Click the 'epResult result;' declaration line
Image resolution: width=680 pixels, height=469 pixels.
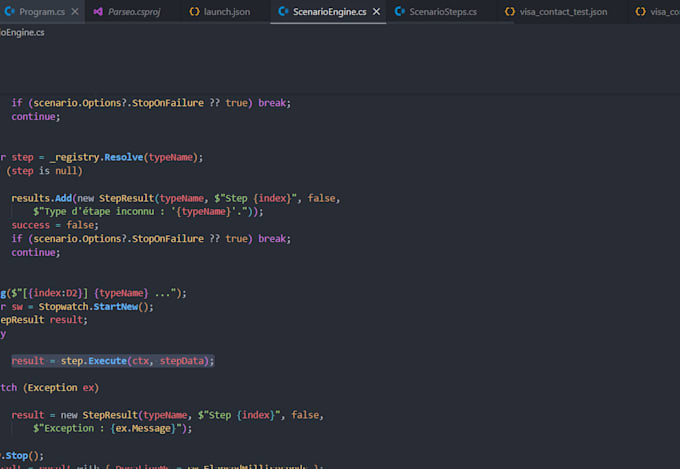[x=44, y=320]
